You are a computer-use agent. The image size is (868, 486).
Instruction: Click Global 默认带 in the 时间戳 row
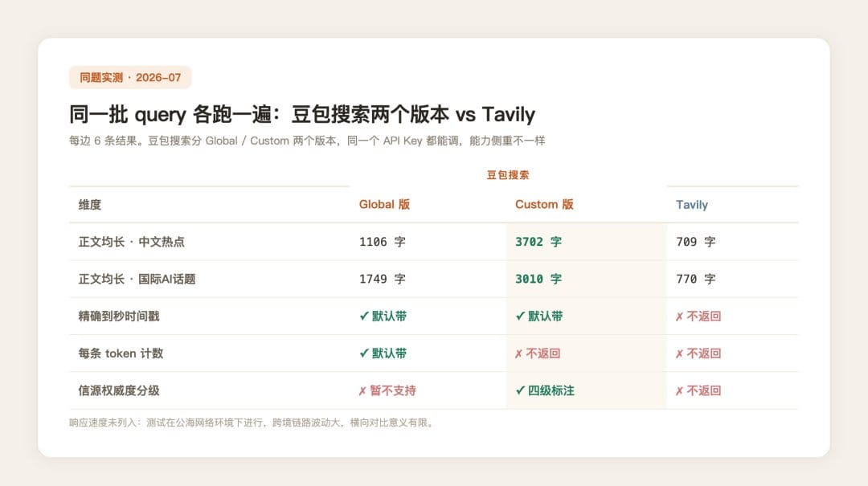[x=383, y=316]
